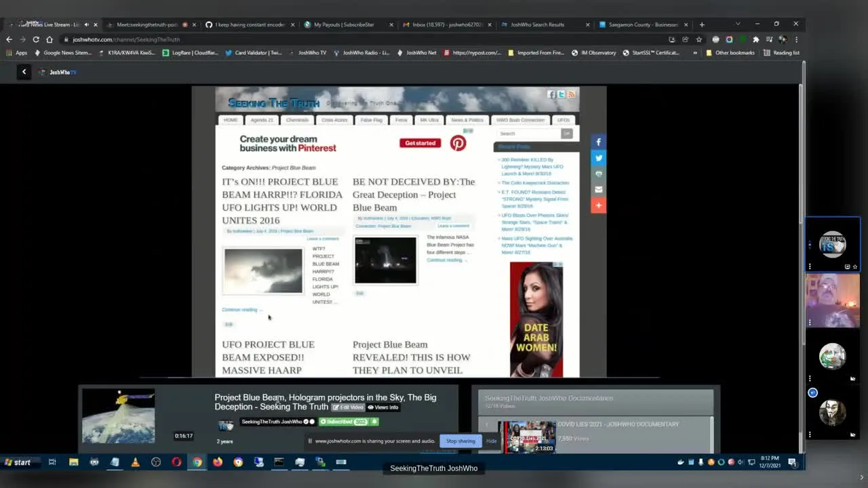Open the site header Facebook icon
Viewport: 868px width, 488px height.
point(551,94)
